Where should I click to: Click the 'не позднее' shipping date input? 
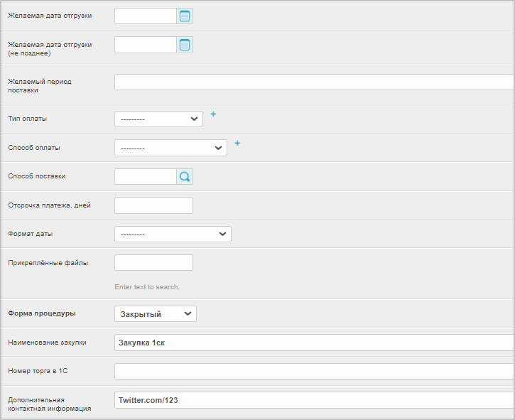146,45
